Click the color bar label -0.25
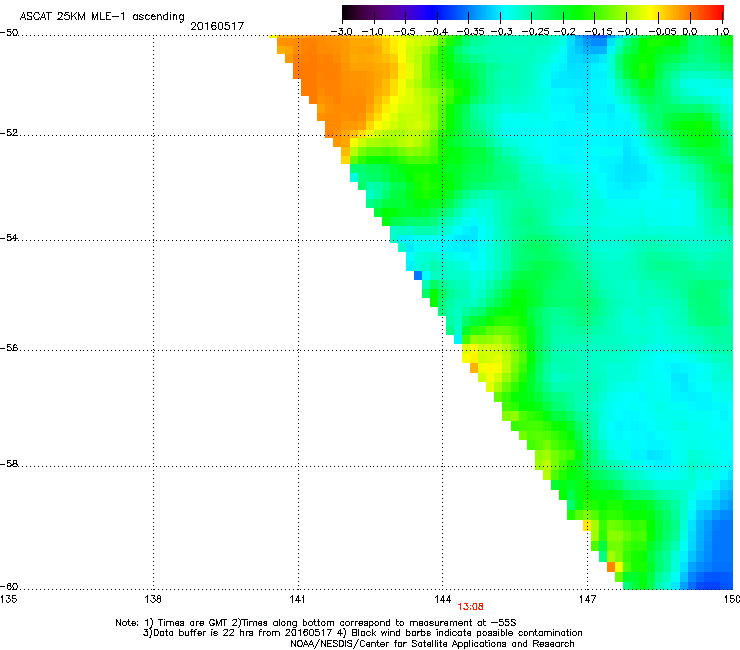Viewport: 740px width, 650px height. pos(536,32)
